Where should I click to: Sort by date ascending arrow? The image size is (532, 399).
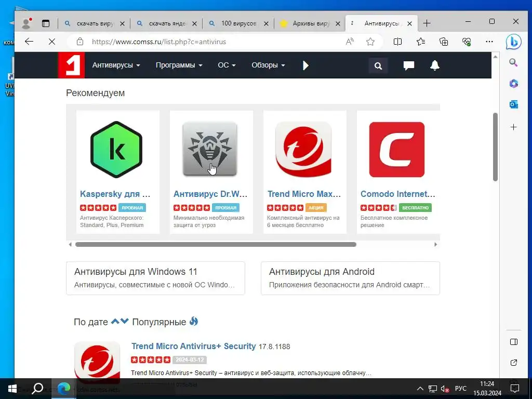[x=115, y=321]
